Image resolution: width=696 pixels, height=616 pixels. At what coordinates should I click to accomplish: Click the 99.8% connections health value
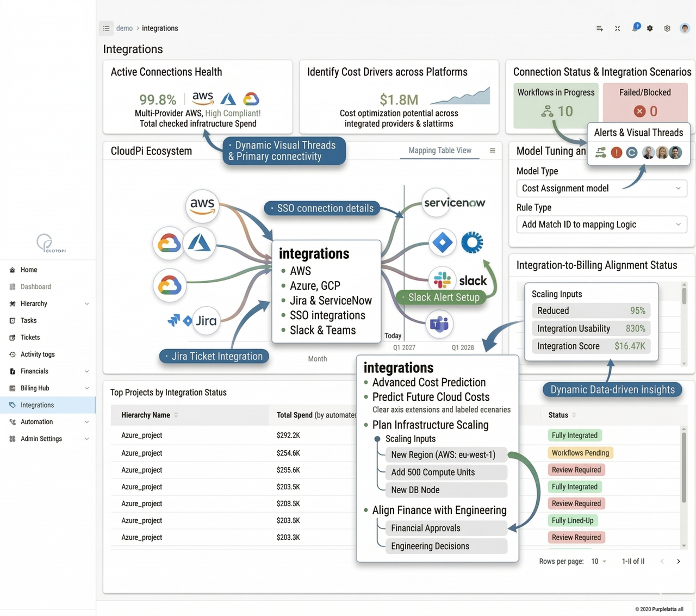pos(158,99)
